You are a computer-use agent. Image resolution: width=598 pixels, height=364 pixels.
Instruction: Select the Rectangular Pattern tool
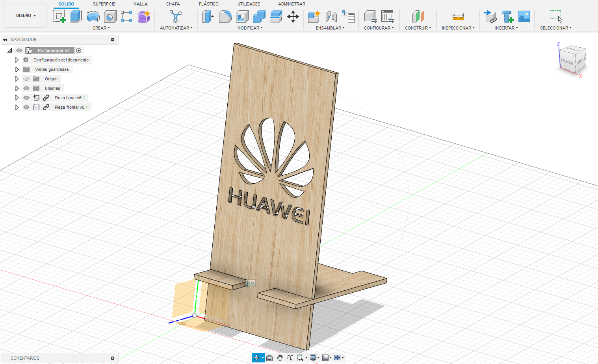coord(126,17)
